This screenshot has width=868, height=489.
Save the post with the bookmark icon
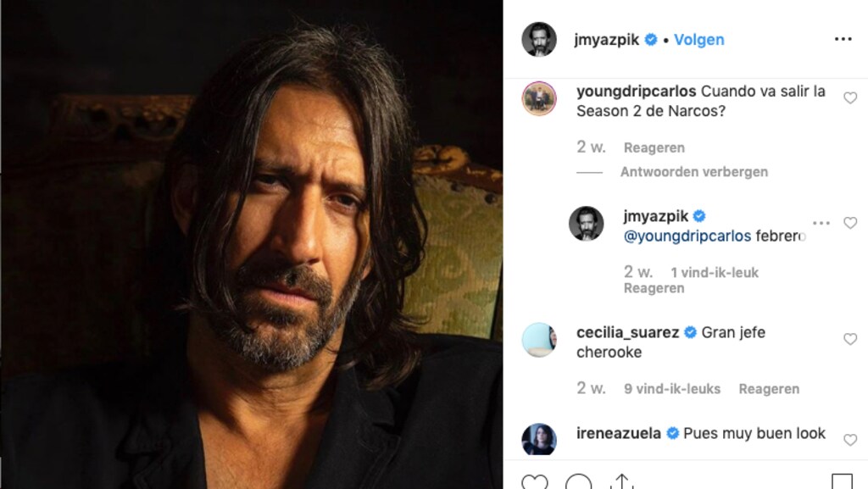(841, 483)
